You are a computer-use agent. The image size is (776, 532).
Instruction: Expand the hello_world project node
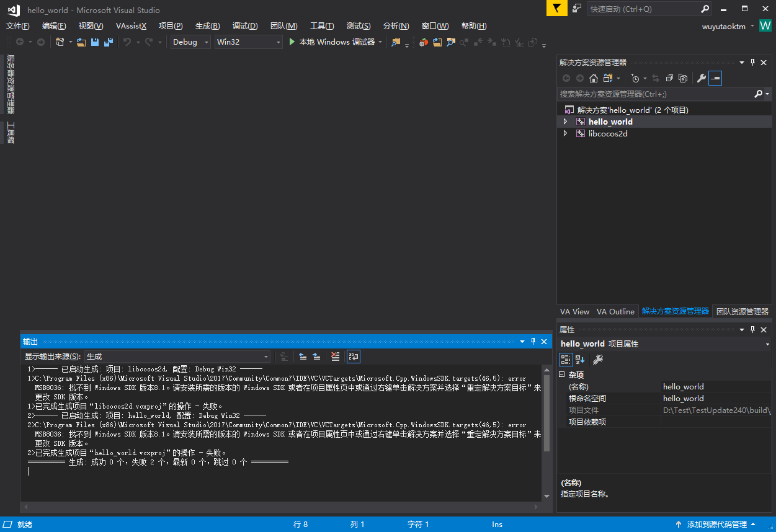[565, 122]
